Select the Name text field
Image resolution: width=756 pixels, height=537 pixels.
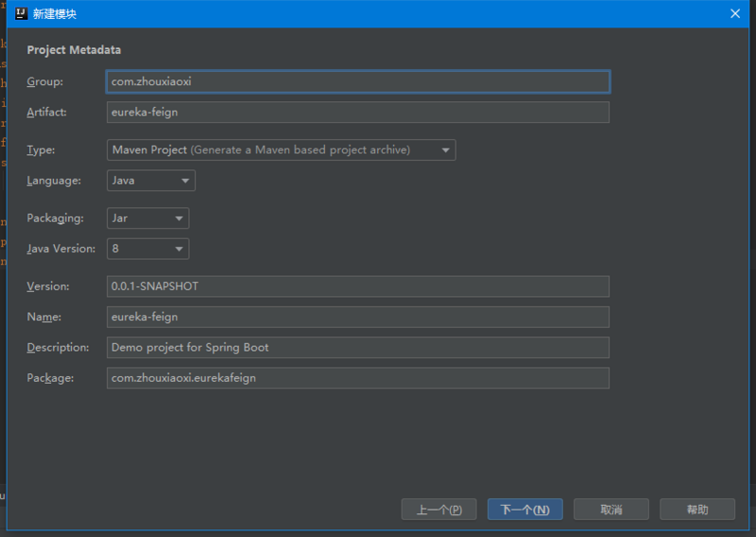point(357,317)
